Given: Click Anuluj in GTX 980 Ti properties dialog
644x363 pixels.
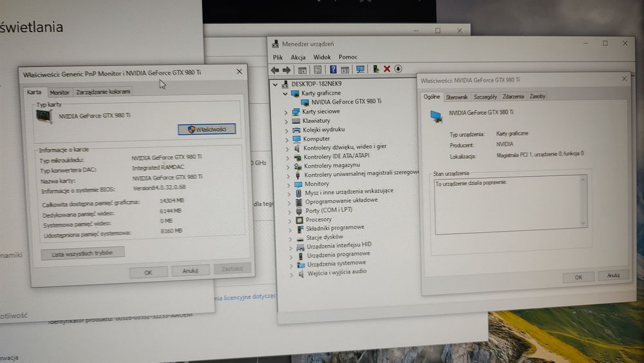Looking at the screenshot, I should (613, 275).
